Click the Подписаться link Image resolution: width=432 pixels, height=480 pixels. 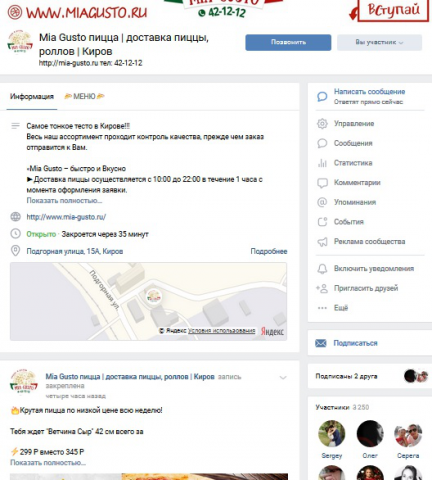355,343
